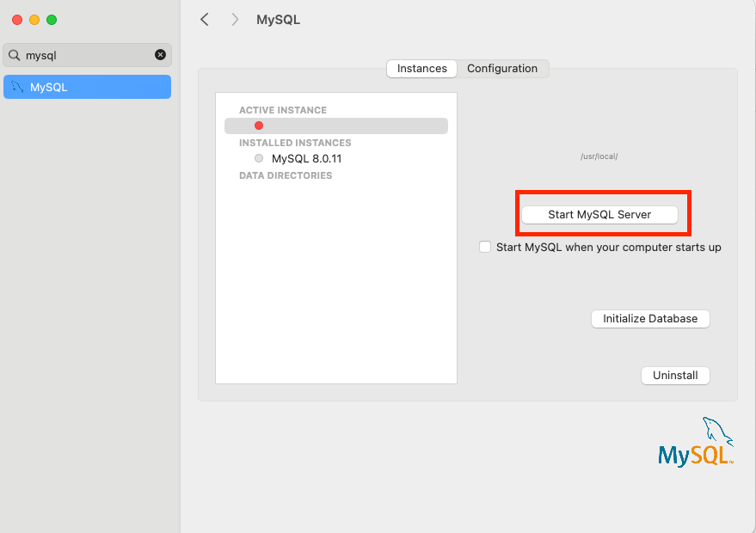Go forward with the right chevron
Viewport: 756px width, 533px height.
click(x=235, y=20)
